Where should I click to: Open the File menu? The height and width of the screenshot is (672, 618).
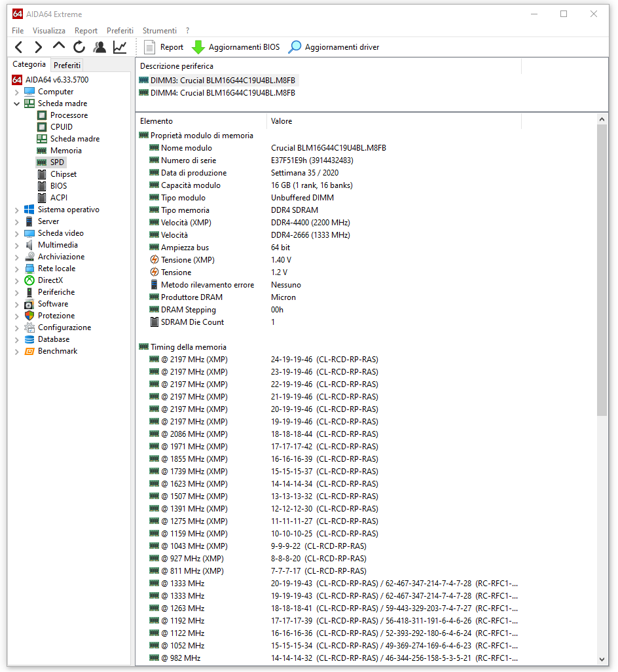click(18, 31)
